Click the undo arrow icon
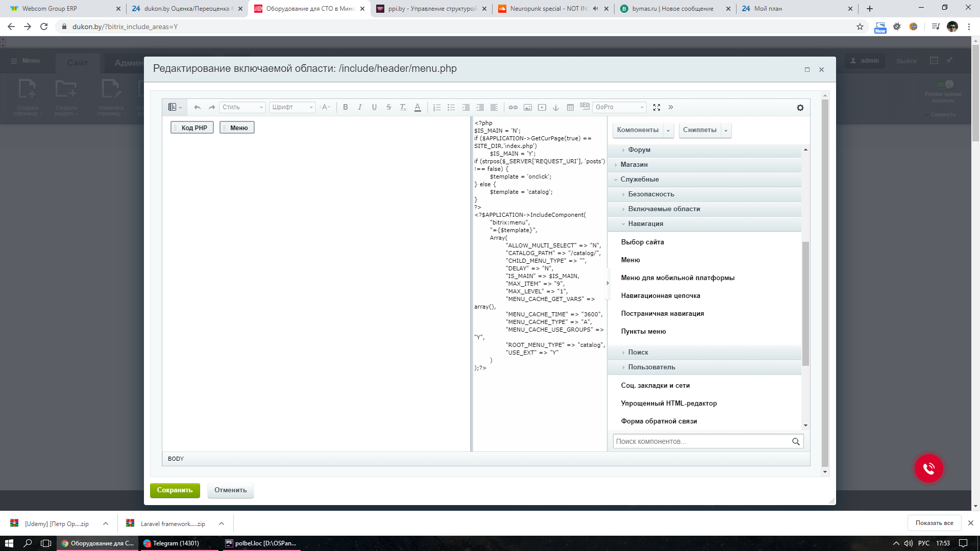 click(x=197, y=107)
